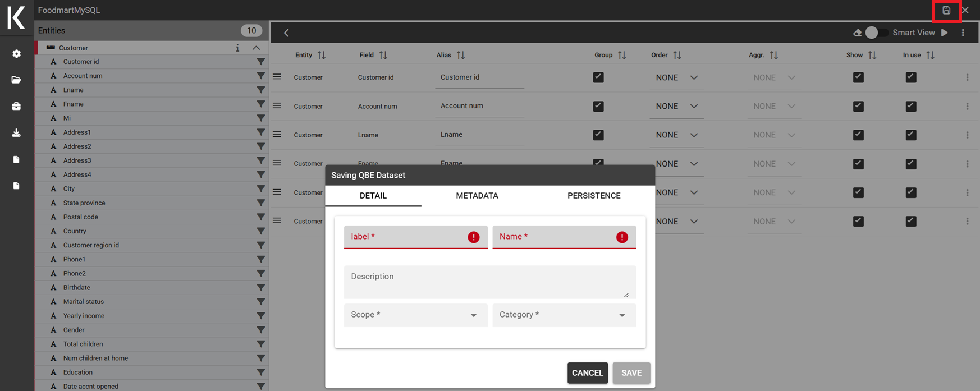The image size is (980, 391).
Task: Switch to the METADATA tab
Action: (477, 196)
